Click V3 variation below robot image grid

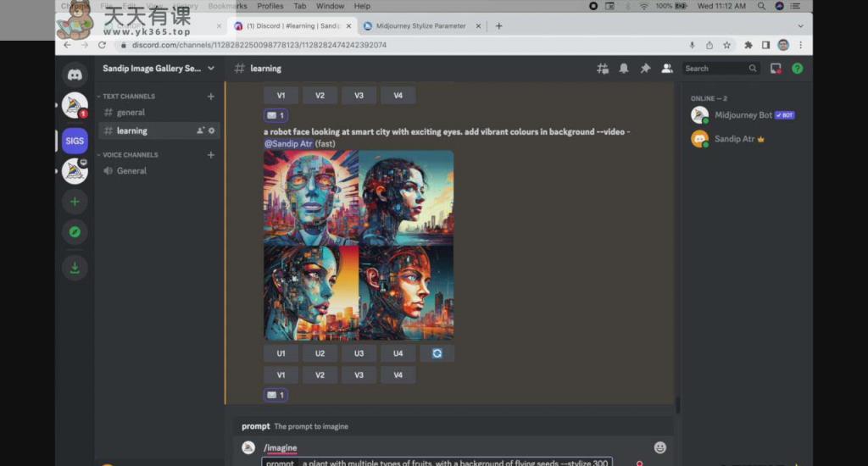(x=359, y=374)
